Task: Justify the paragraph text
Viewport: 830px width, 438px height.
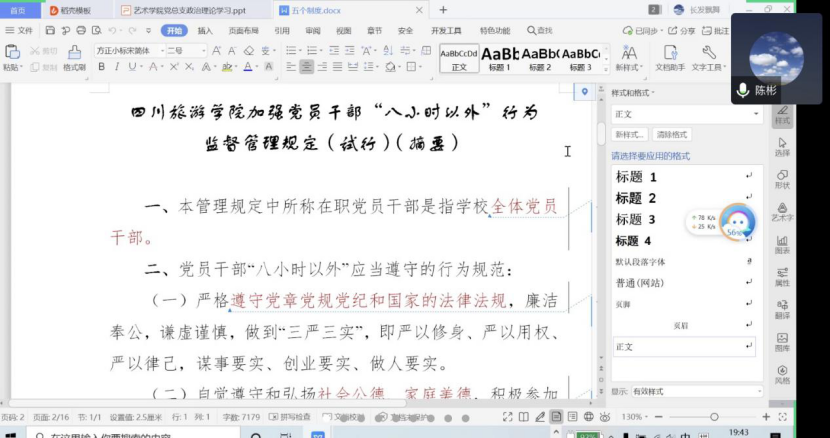Action: coord(337,67)
